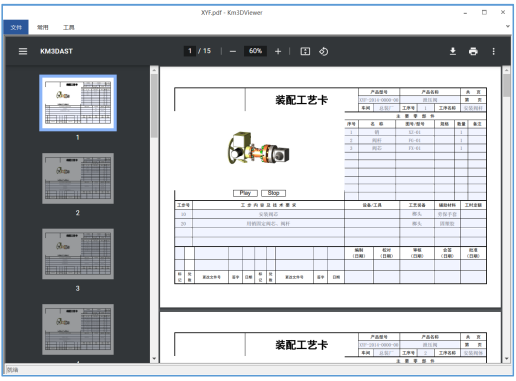This screenshot has height=381, width=516.
Task: Expand the ribbon chevron at top right
Action: point(508,26)
